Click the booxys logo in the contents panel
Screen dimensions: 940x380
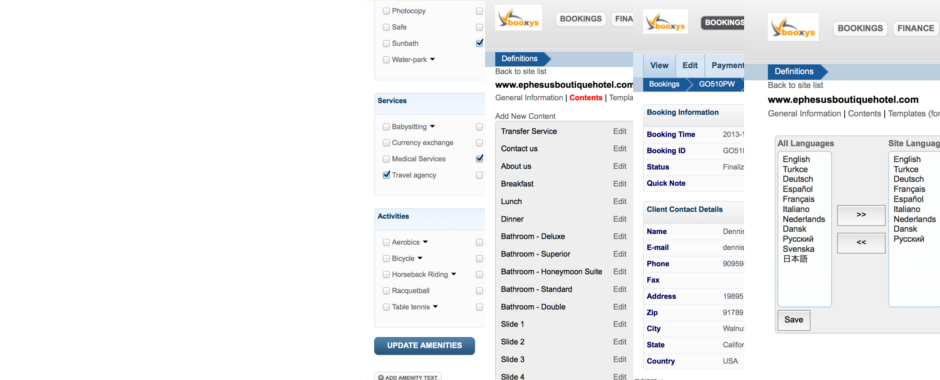click(519, 18)
